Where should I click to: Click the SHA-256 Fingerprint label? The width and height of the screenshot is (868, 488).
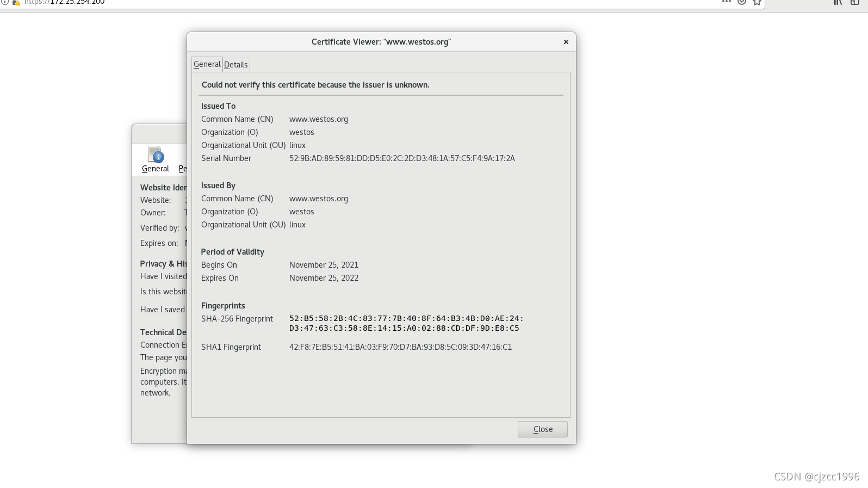tap(237, 319)
